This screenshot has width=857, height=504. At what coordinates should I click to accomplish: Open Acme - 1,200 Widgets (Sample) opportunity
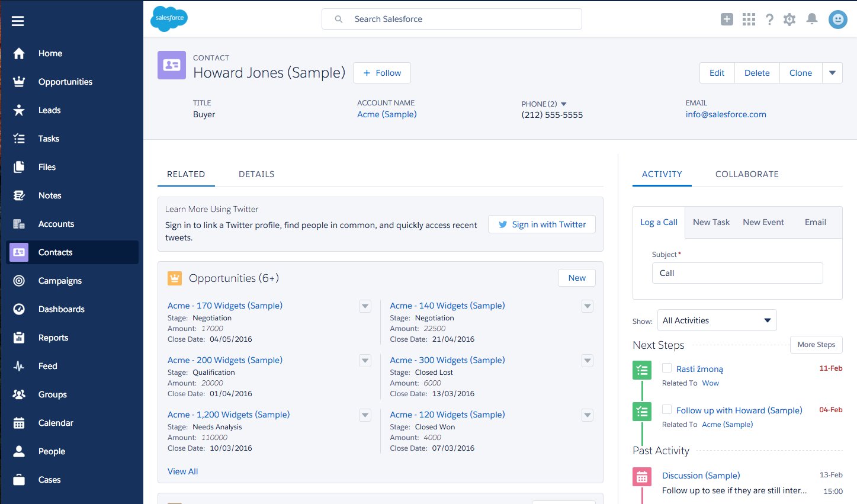(229, 415)
